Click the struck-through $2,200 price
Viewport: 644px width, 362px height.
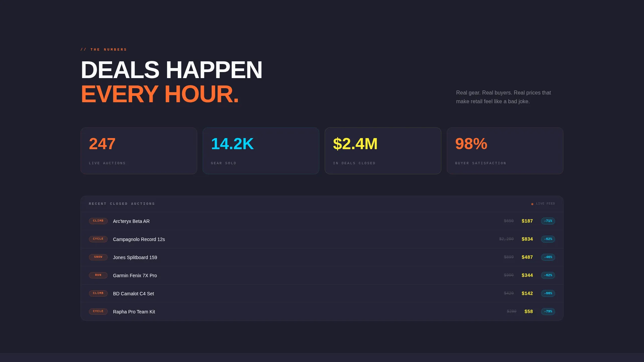pyautogui.click(x=506, y=239)
